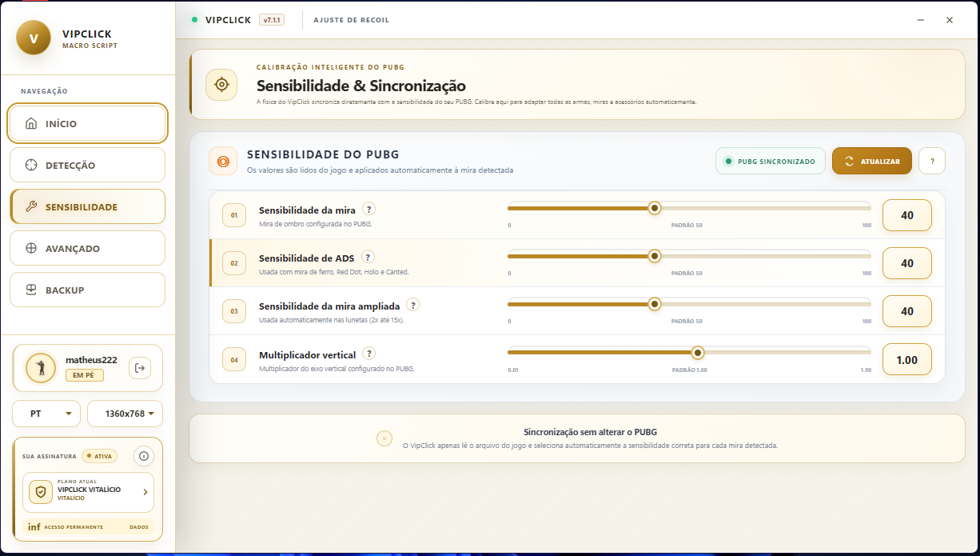The width and height of the screenshot is (980, 556).
Task: Expand the plan card chevron arrow
Action: 145,492
